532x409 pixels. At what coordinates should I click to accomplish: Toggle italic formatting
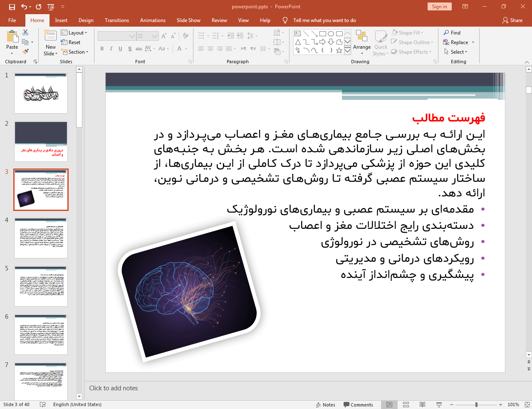click(x=111, y=49)
